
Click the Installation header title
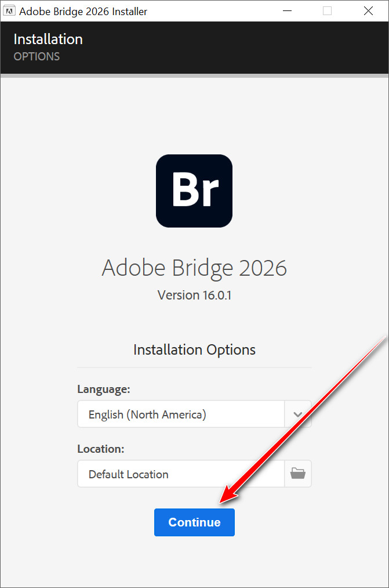point(48,39)
